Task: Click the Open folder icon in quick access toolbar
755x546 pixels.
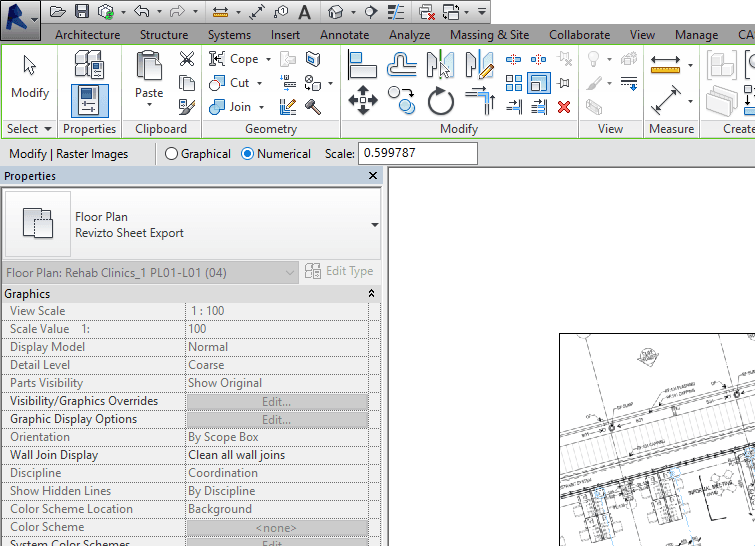Action: click(x=57, y=12)
